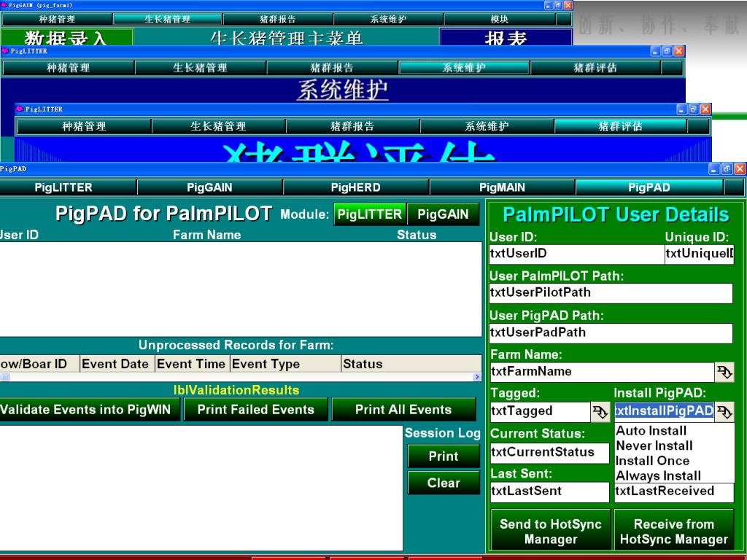Image resolution: width=747 pixels, height=560 pixels.
Task: Click the Event Type column header
Action: pos(285,365)
